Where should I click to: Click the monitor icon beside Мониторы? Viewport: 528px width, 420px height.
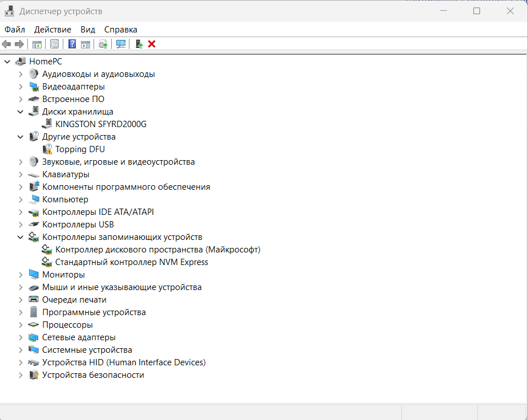34,274
